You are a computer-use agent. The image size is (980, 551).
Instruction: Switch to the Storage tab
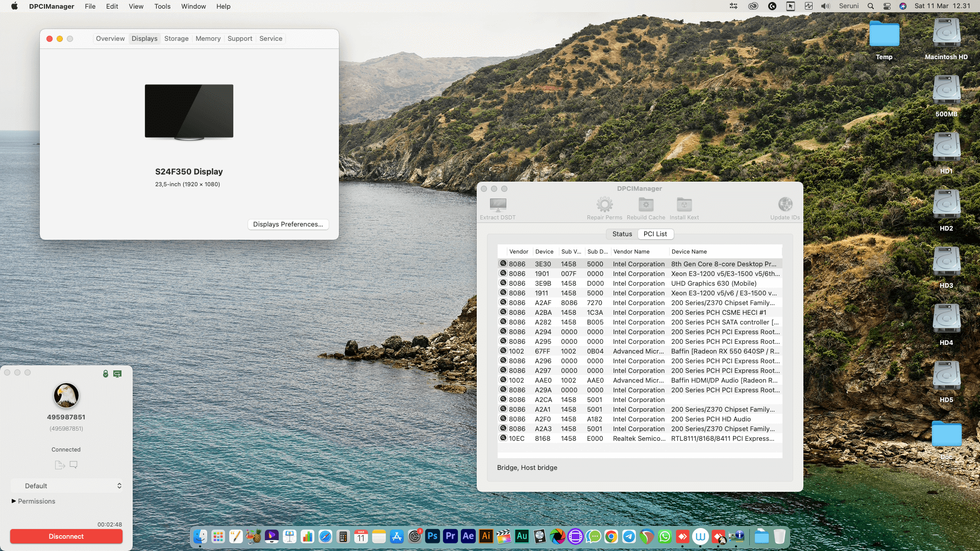[x=176, y=38]
